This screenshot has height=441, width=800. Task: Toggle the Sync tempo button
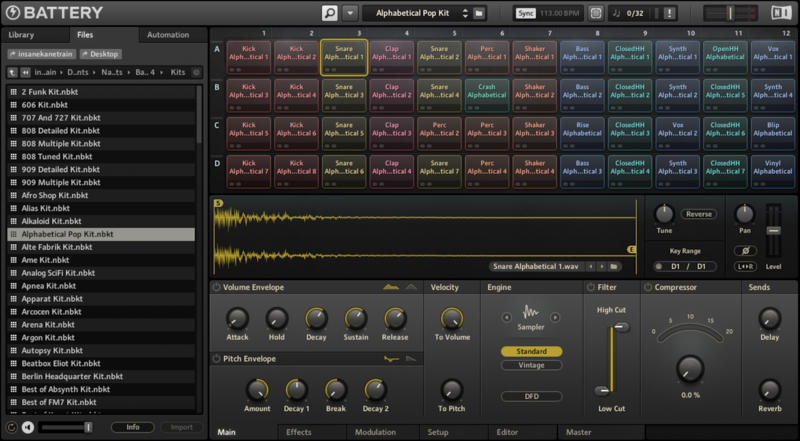coord(526,13)
